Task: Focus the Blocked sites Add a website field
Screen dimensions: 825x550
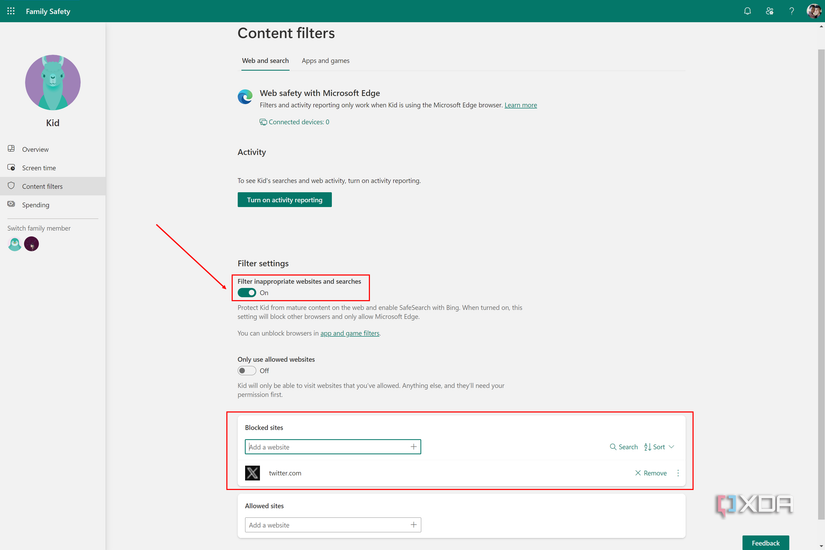Action: (333, 447)
